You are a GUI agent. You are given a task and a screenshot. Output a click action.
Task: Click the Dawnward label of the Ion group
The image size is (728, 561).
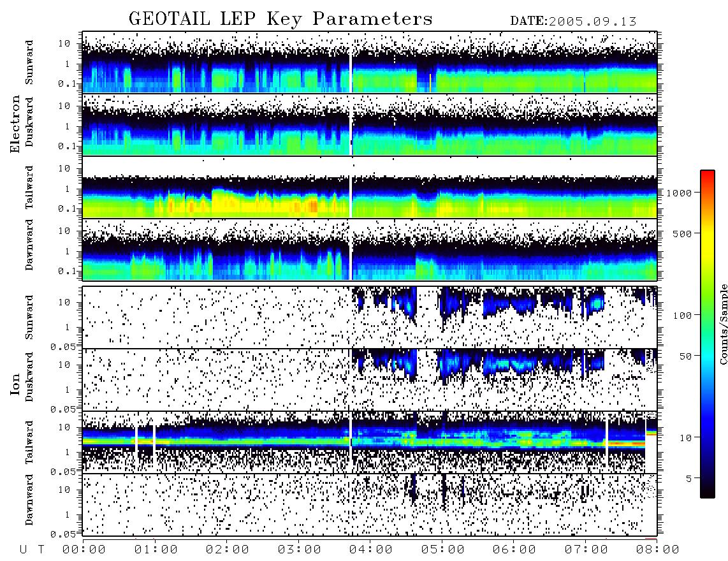[x=29, y=500]
